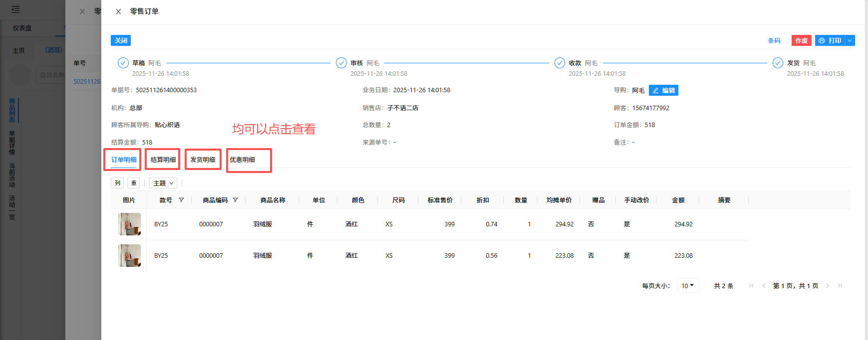Click the filter icon beside 款号
The image size is (868, 340).
tap(181, 200)
